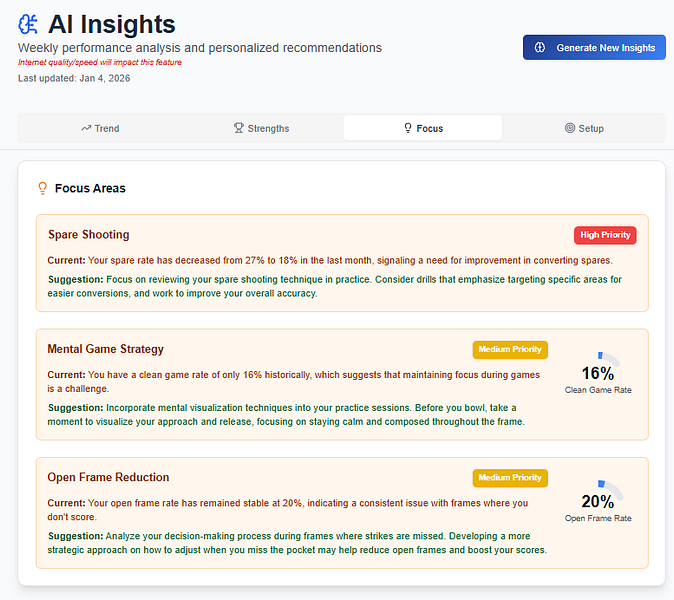The height and width of the screenshot is (600, 674).
Task: Select the Setup tab
Action: [584, 128]
